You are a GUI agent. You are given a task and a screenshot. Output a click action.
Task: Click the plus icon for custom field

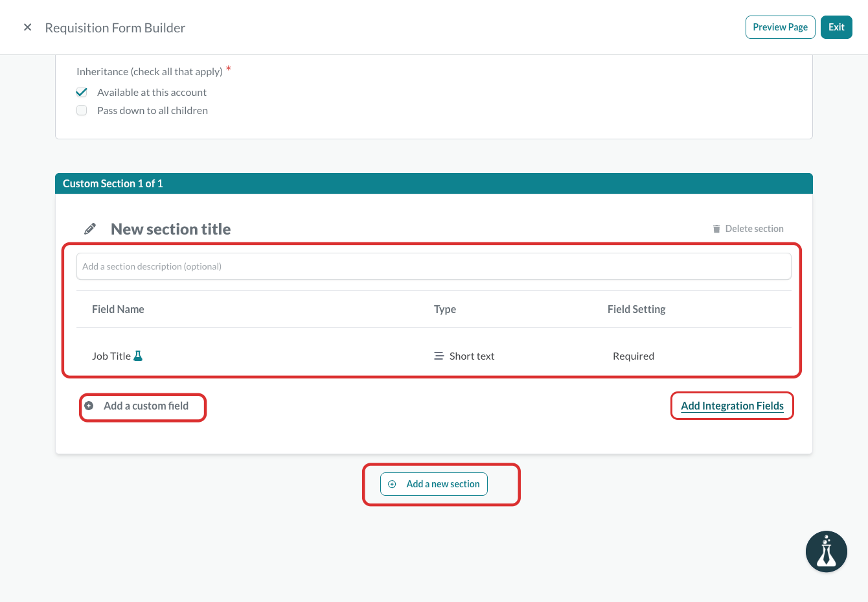point(89,406)
